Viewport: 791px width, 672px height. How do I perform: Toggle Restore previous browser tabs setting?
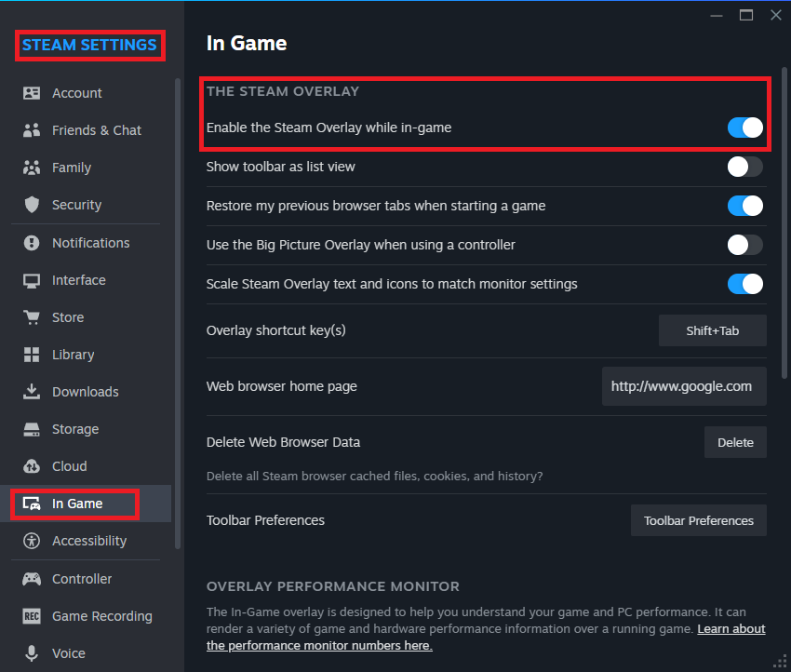[745, 206]
